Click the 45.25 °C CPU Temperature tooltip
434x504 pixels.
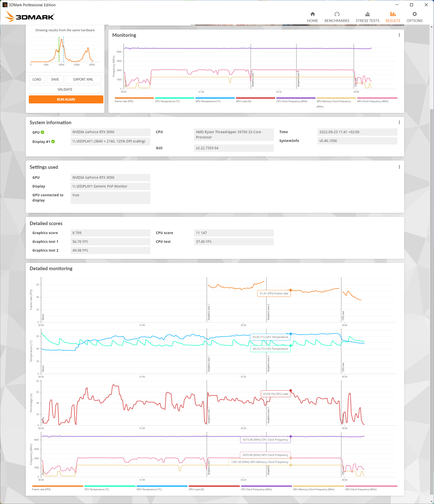(x=270, y=349)
